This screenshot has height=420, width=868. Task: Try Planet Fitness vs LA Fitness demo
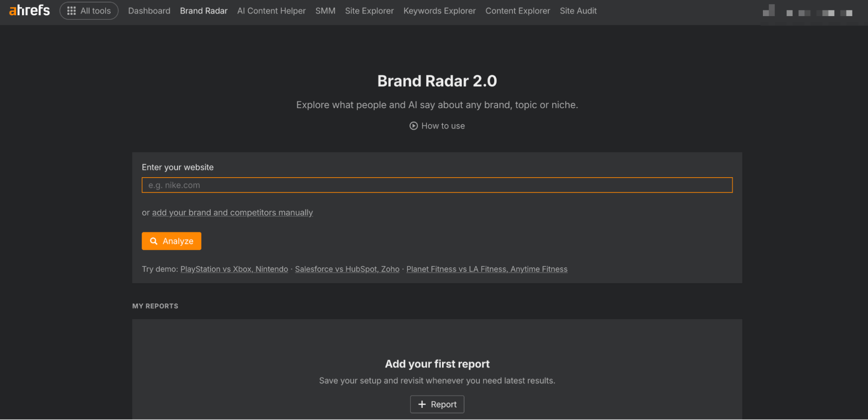(x=487, y=269)
